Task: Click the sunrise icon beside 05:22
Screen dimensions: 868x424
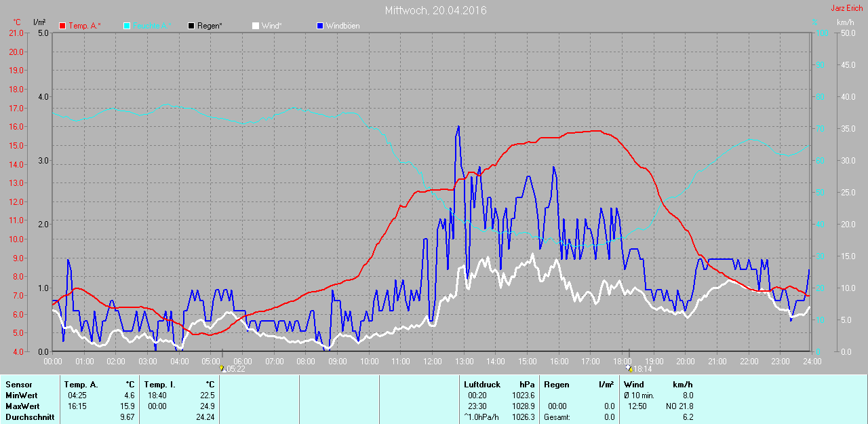Action: click(222, 369)
